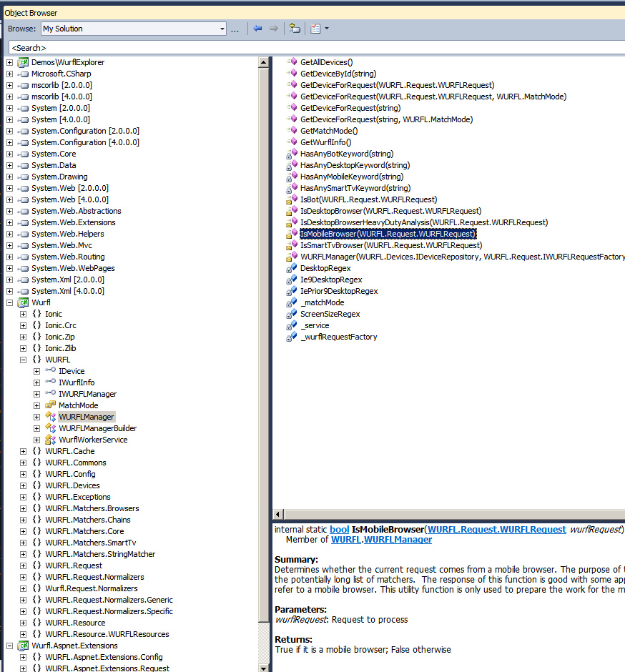Expand the Demos\WurflExplorer node
Image resolution: width=625 pixels, height=672 pixels.
tap(9, 63)
